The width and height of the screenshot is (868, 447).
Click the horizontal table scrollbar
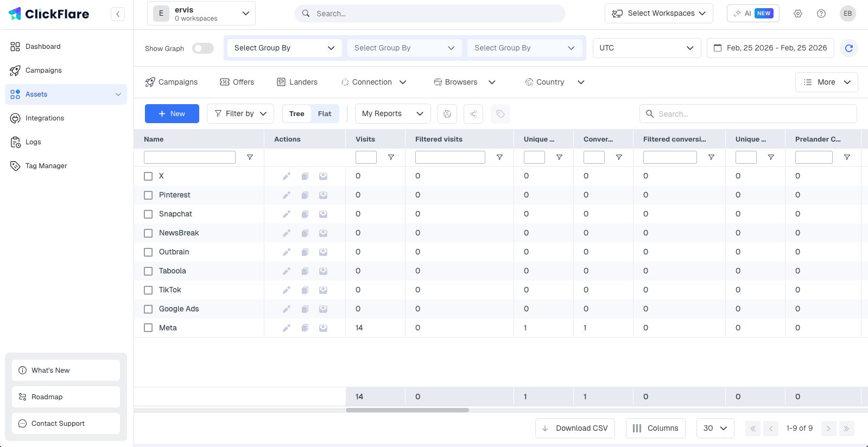[407, 410]
